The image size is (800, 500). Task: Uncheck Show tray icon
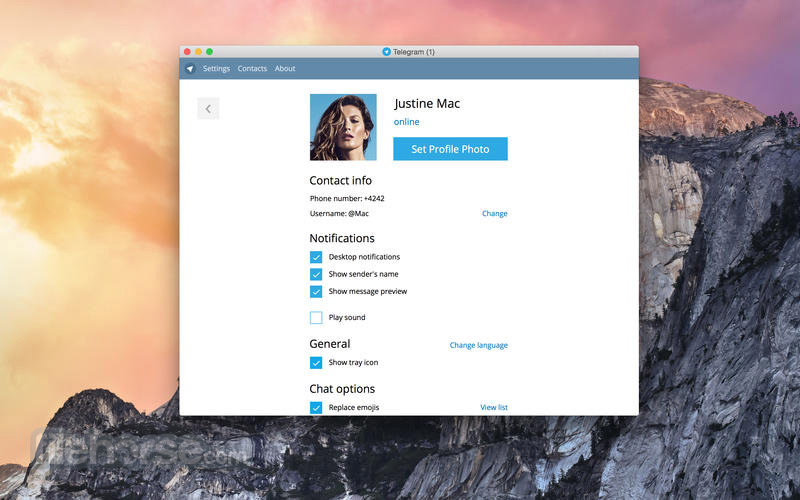coord(316,363)
